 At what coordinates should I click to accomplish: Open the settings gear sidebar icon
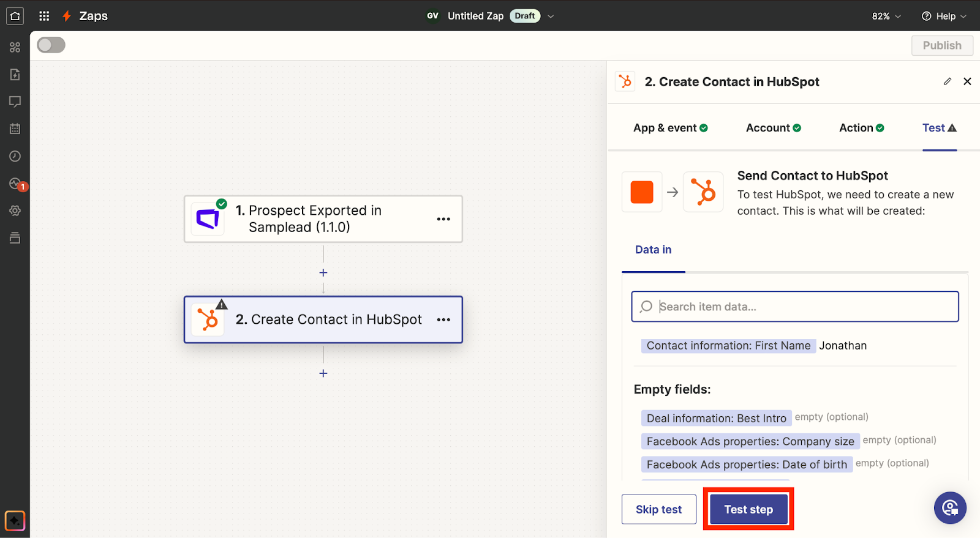pyautogui.click(x=15, y=211)
